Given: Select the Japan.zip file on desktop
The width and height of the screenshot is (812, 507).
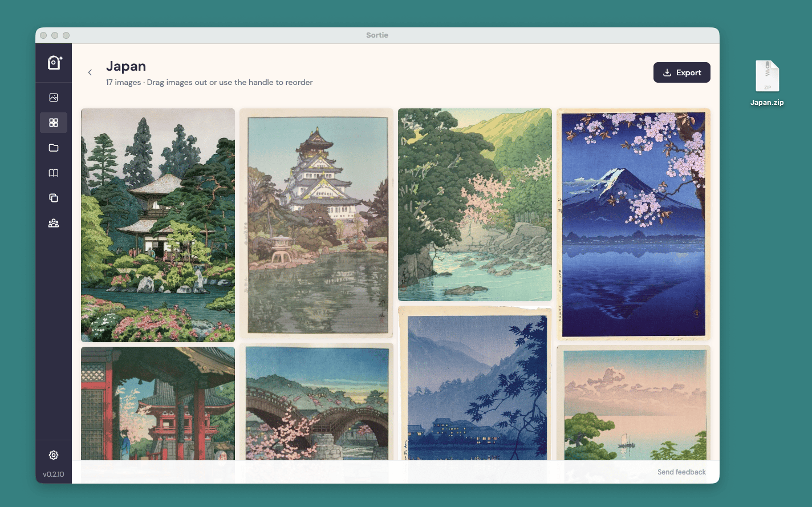Looking at the screenshot, I should (767, 83).
